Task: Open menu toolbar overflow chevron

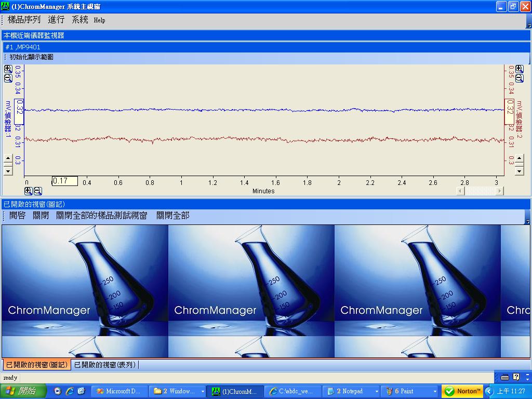Action: tap(528, 26)
